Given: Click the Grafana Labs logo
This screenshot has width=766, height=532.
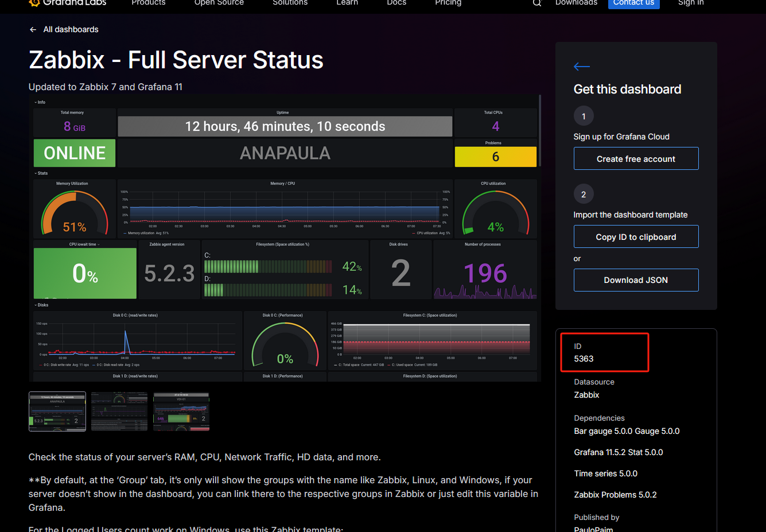Looking at the screenshot, I should pyautogui.click(x=68, y=3).
